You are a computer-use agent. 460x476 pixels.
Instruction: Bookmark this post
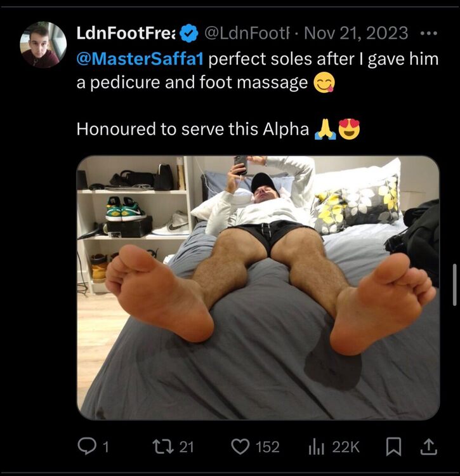[393, 447]
